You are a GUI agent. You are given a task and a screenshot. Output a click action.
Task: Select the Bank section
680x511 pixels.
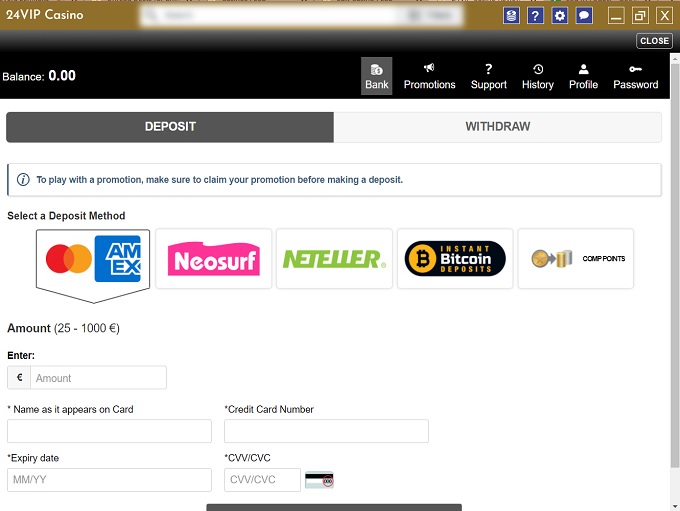[x=377, y=76]
